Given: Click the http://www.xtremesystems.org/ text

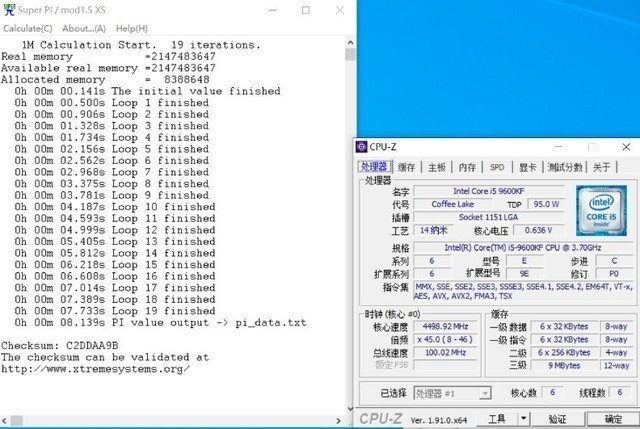Looking at the screenshot, I should click(x=95, y=369).
